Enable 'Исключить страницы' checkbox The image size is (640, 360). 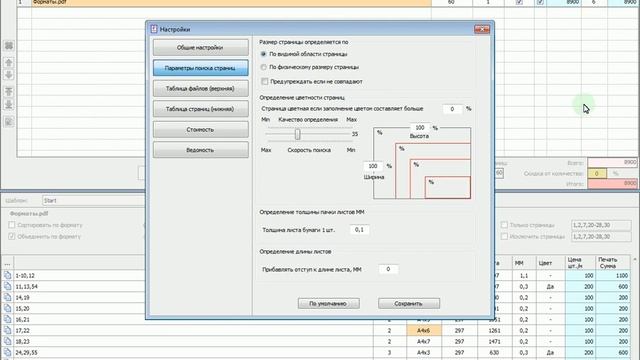tap(504, 236)
